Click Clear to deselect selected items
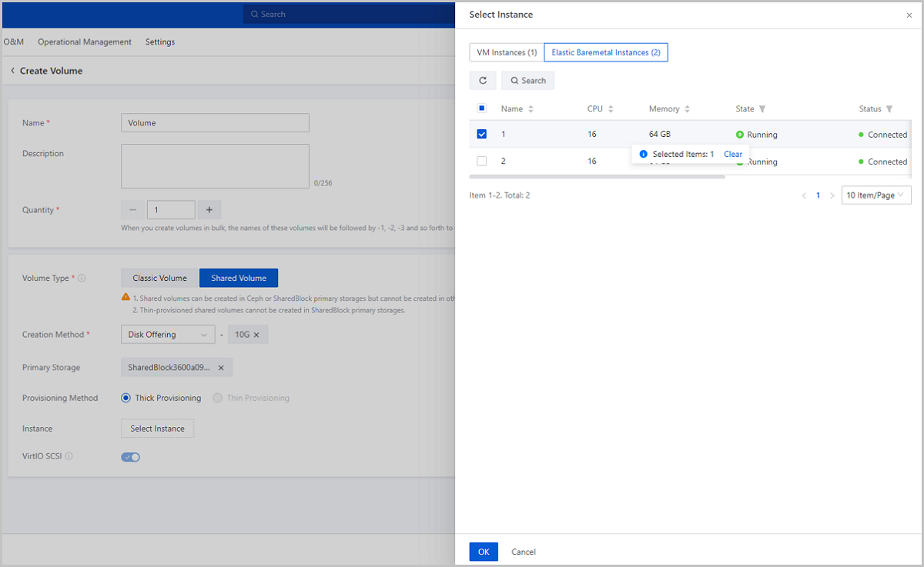Image resolution: width=924 pixels, height=567 pixels. click(x=733, y=154)
